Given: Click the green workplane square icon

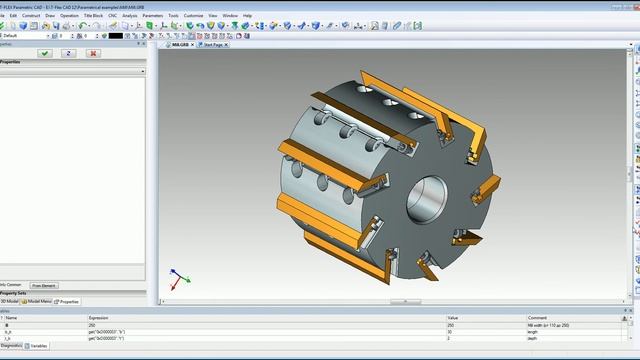Looking at the screenshot, I should coord(149,26).
